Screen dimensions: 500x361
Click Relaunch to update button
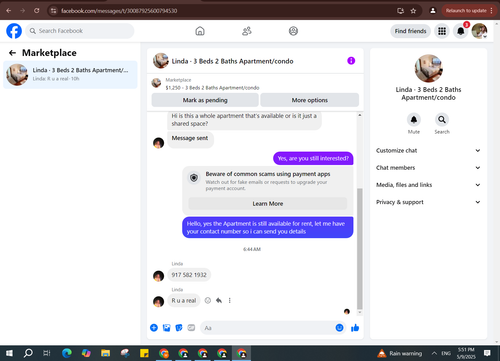tap(469, 11)
